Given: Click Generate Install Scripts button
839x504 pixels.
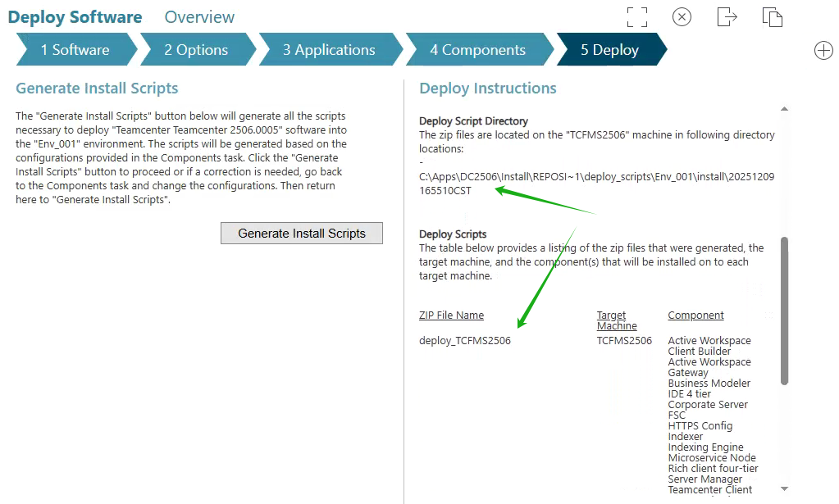Looking at the screenshot, I should [x=302, y=234].
